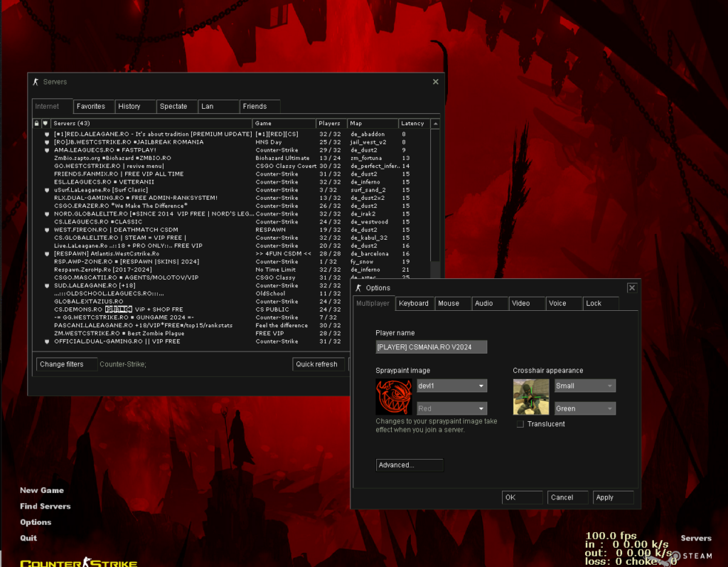The image size is (728, 567).
Task: Switch to the Audio tab in Options
Action: coord(489,303)
